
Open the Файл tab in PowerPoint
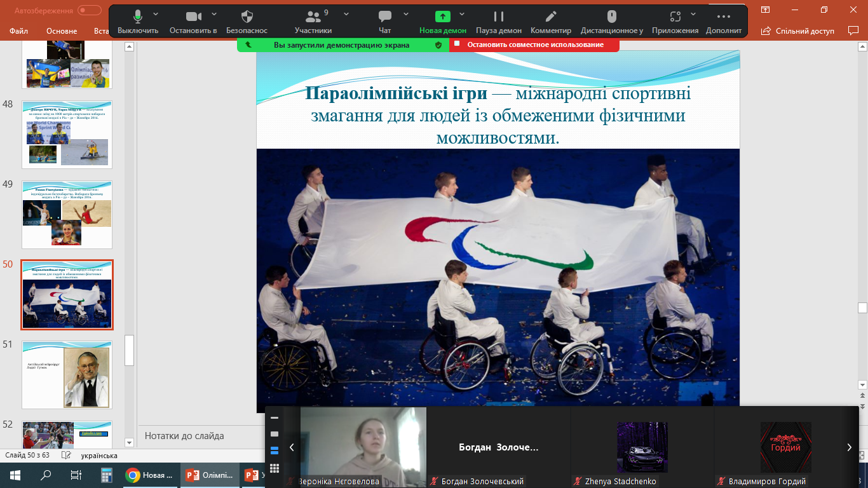pyautogui.click(x=18, y=30)
